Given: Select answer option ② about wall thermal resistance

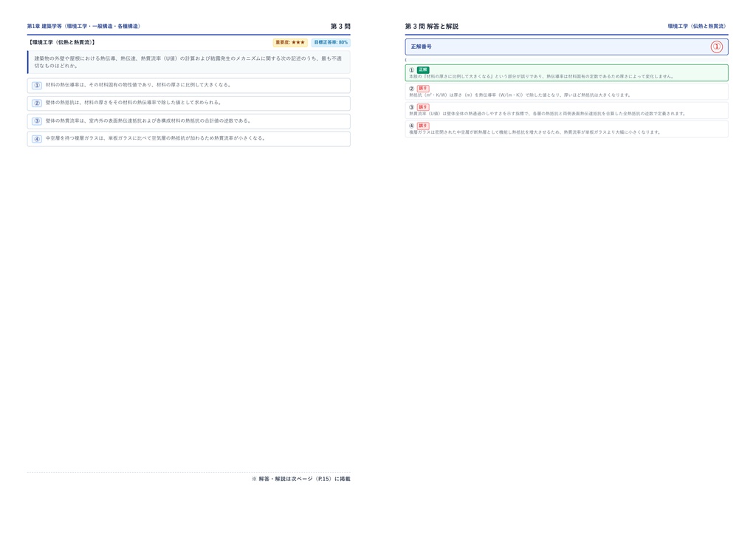Looking at the screenshot, I should point(188,103).
